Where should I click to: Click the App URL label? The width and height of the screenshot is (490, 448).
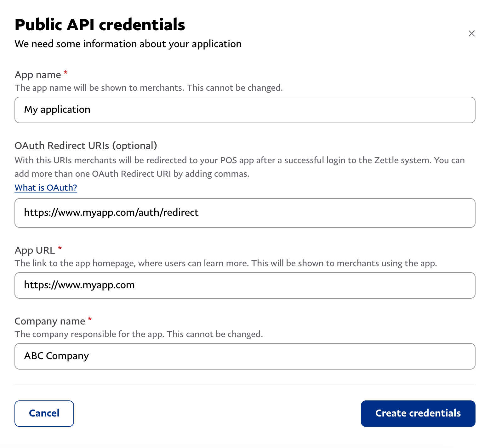pos(35,250)
